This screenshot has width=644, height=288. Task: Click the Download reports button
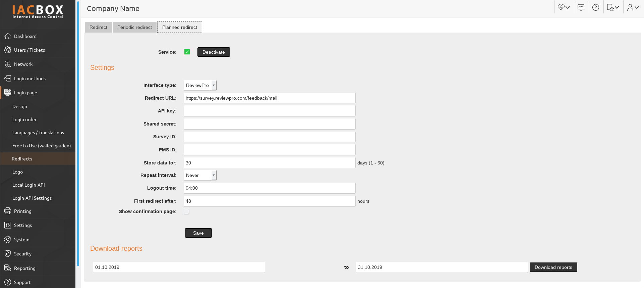(x=553, y=267)
